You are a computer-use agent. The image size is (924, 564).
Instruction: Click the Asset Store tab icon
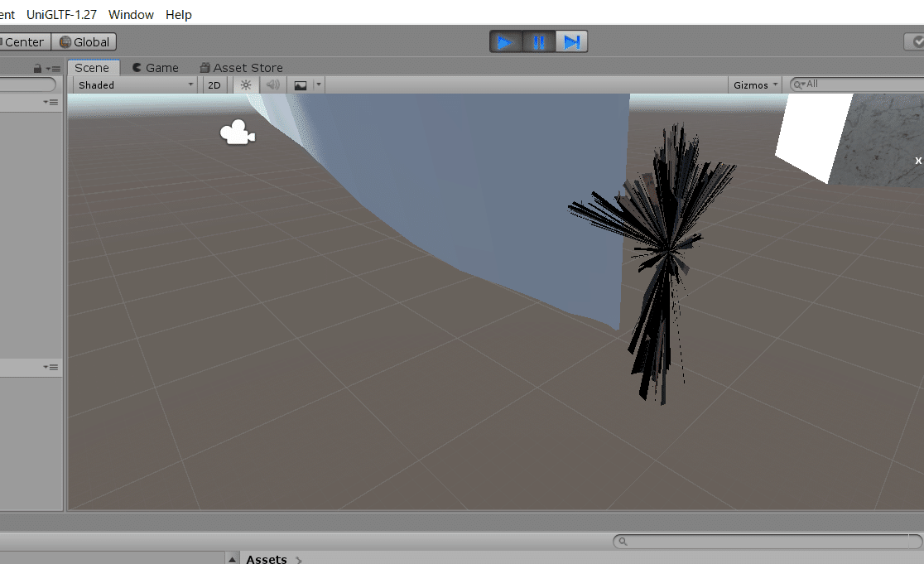pyautogui.click(x=205, y=68)
